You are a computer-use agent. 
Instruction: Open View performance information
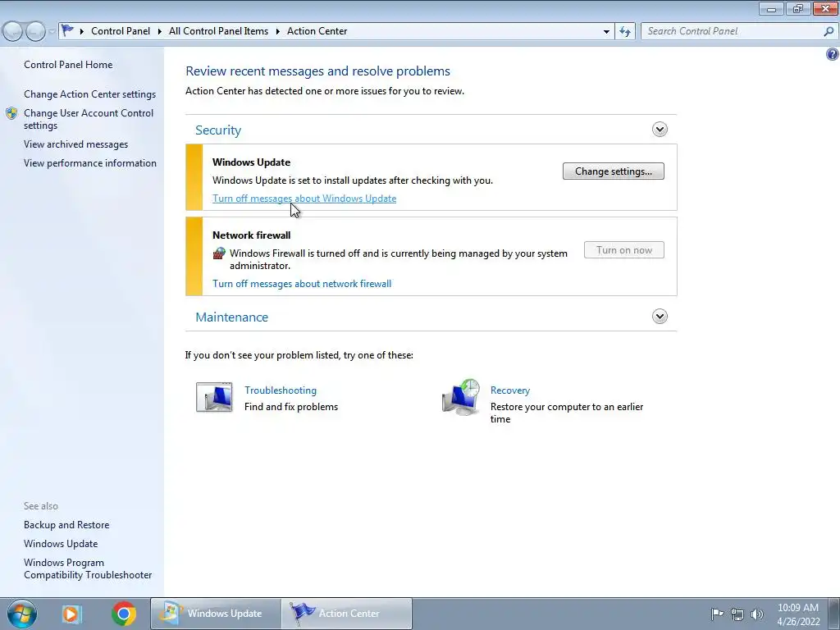tap(90, 163)
